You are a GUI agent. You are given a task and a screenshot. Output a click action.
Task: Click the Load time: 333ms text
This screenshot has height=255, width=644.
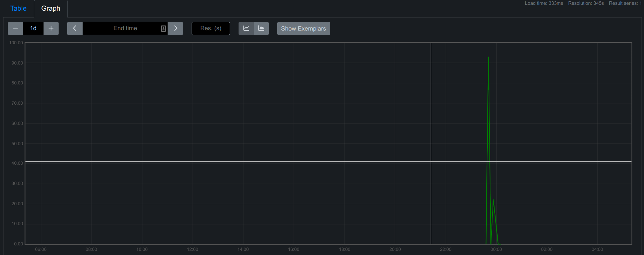click(x=544, y=3)
